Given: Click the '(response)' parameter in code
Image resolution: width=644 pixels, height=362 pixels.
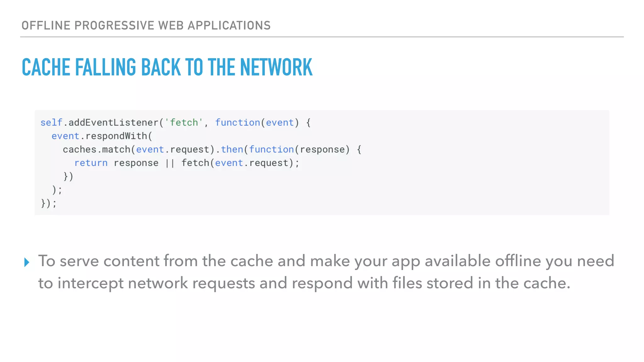Looking at the screenshot, I should (322, 150).
